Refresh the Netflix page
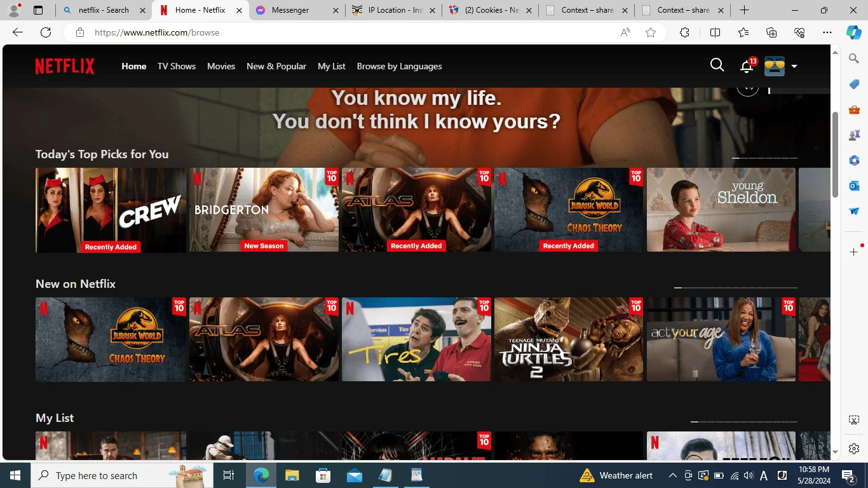 point(46,32)
